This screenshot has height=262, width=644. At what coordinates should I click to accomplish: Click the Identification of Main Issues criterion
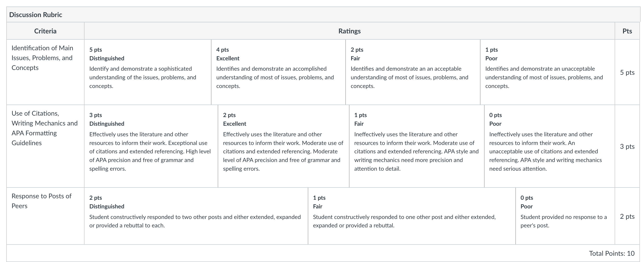(42, 58)
